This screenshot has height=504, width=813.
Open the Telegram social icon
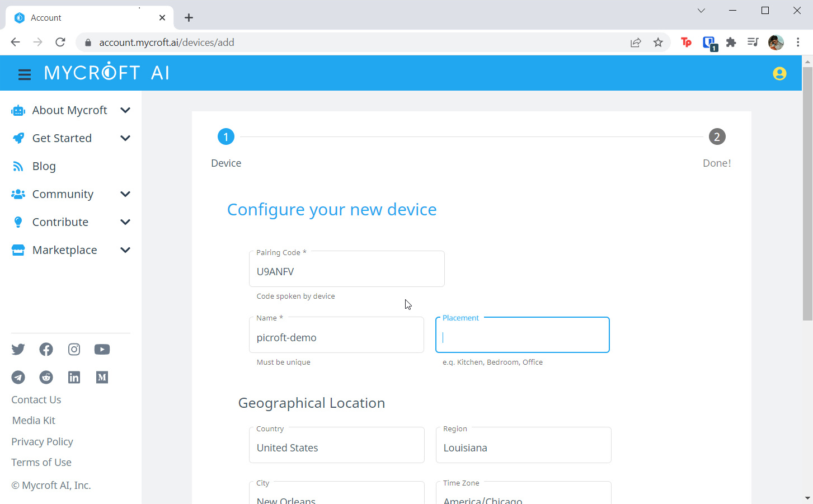[18, 378]
